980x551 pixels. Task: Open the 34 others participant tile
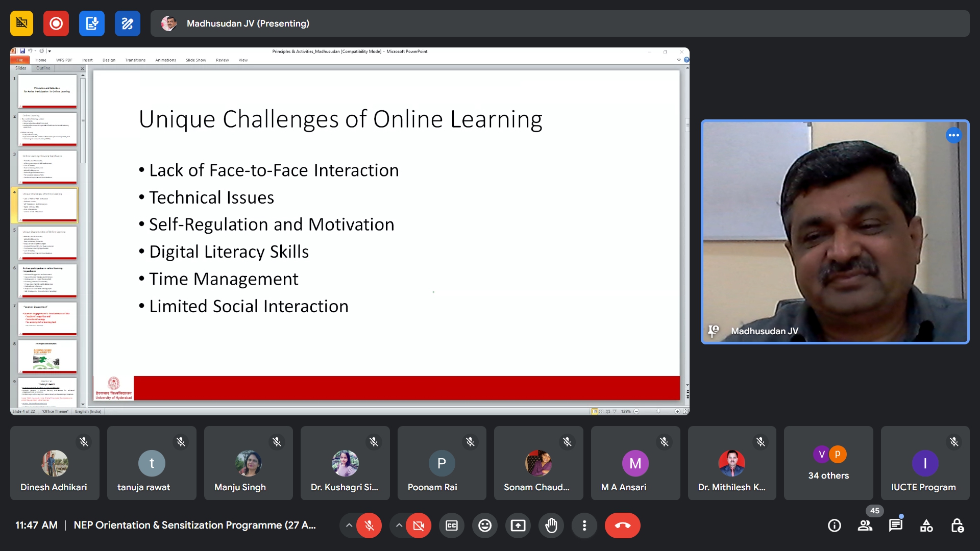coord(828,463)
